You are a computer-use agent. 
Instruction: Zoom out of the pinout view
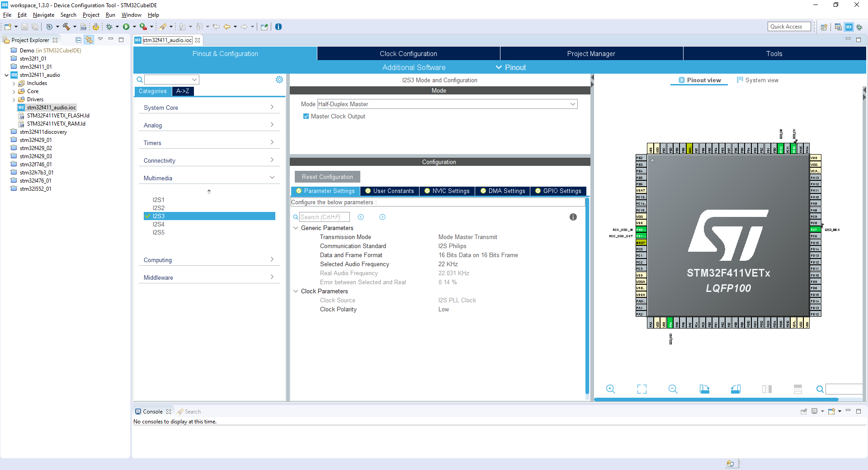point(673,389)
